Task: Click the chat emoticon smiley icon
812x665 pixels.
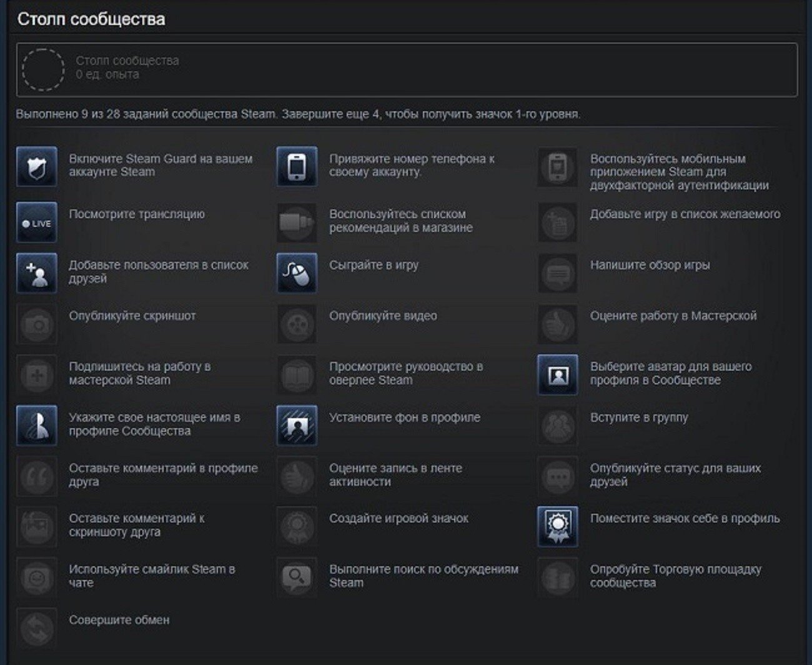Action: [x=37, y=577]
